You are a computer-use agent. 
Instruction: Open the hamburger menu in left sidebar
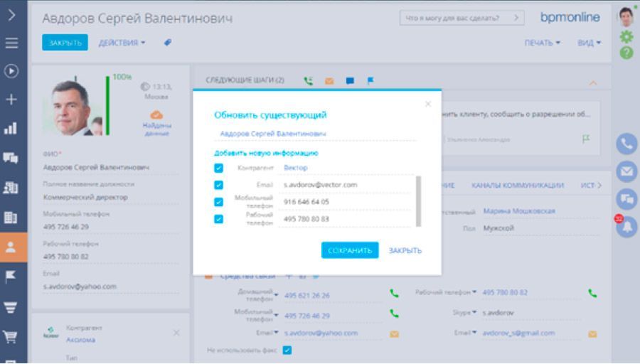11,43
